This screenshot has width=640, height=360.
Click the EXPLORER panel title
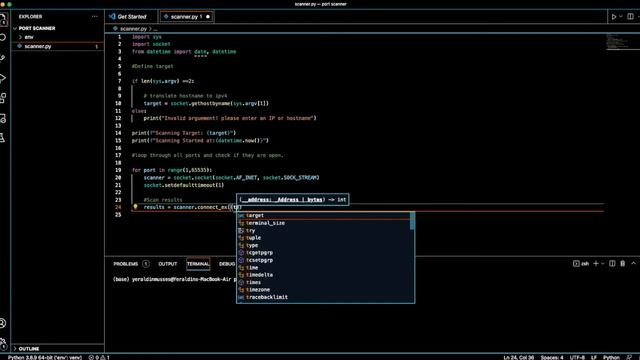[x=31, y=17]
